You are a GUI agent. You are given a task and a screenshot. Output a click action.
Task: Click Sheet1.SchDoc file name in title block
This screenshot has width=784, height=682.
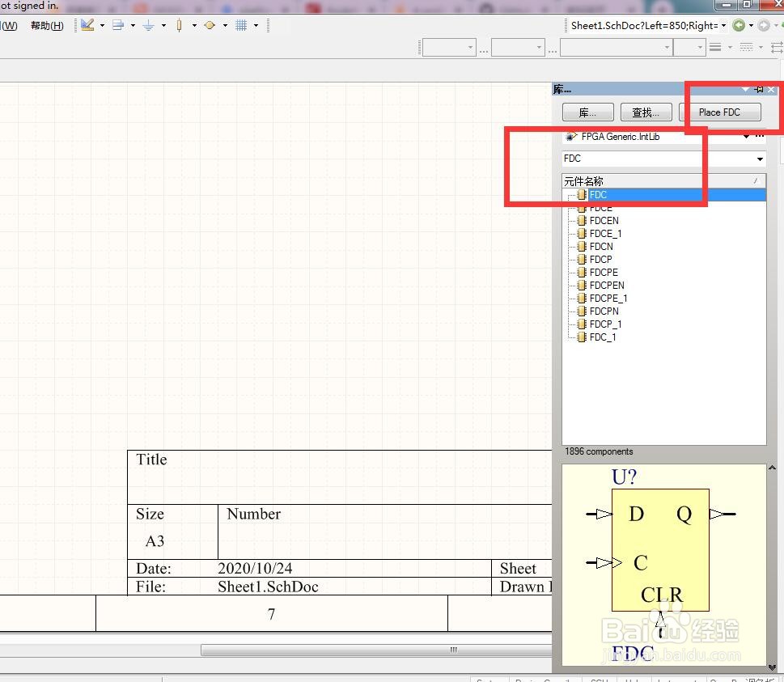(x=268, y=587)
